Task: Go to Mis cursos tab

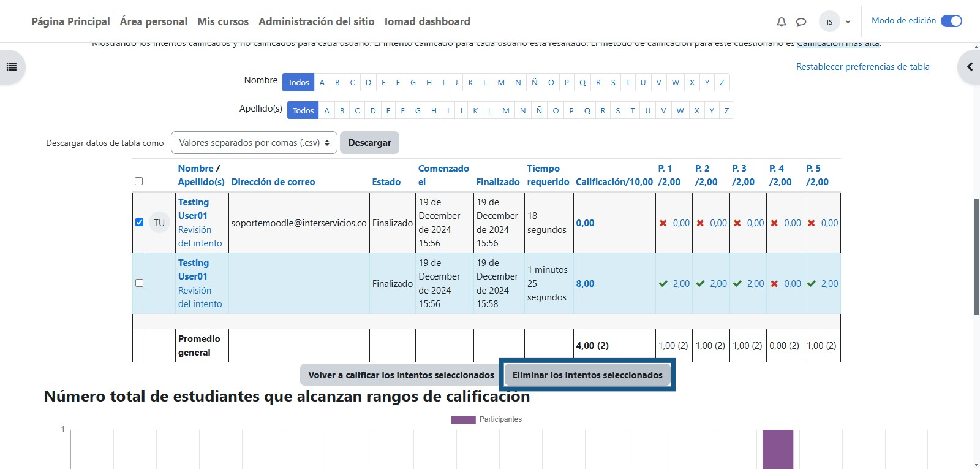Action: 223,21
